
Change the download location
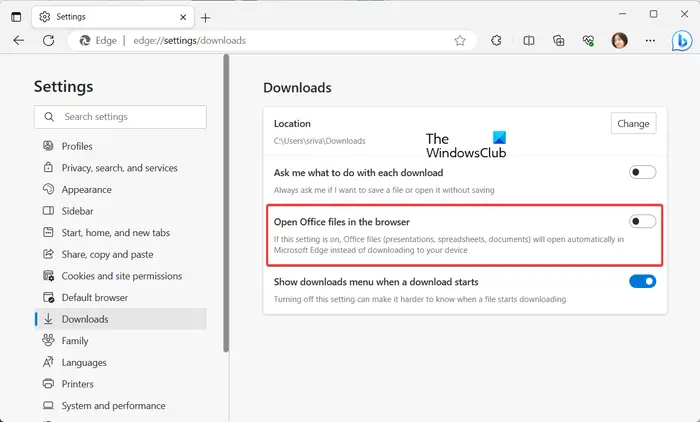[x=633, y=124]
